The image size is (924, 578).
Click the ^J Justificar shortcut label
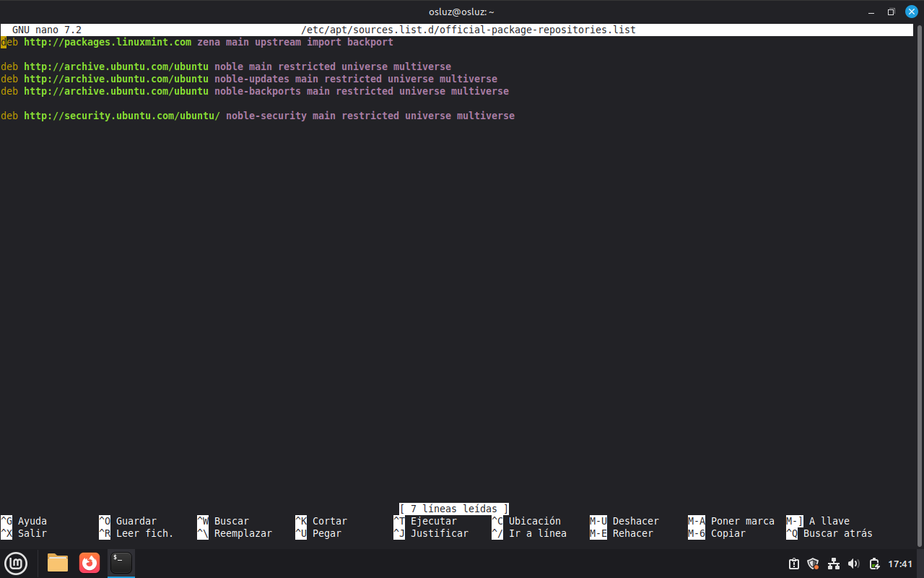431,533
